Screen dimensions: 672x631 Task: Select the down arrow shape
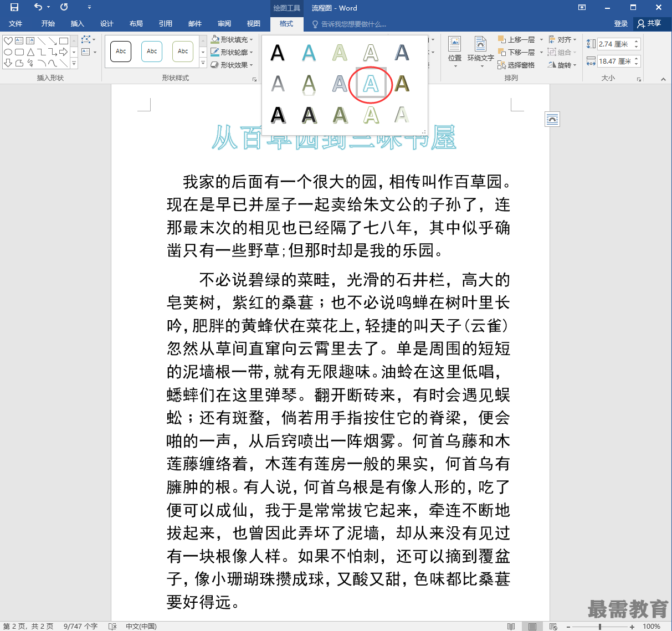8,63
